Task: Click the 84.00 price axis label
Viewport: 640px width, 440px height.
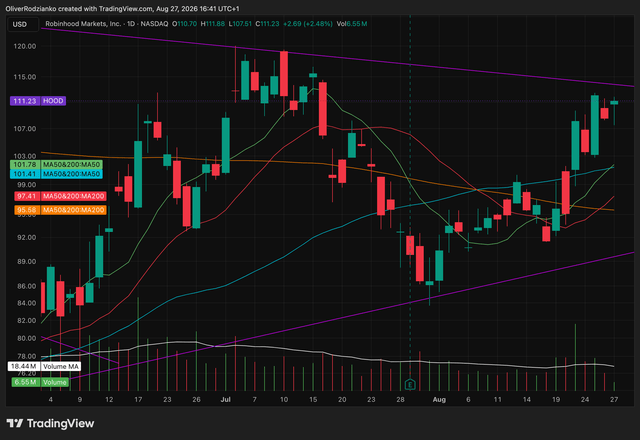Action: click(25, 303)
